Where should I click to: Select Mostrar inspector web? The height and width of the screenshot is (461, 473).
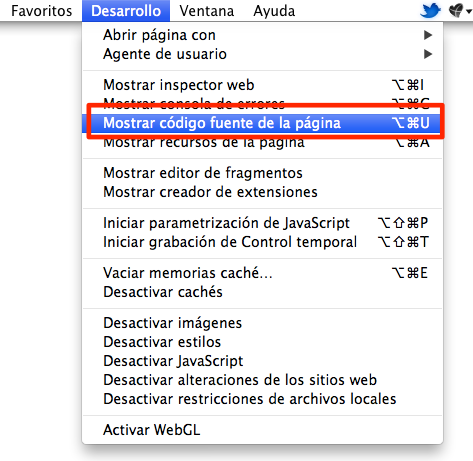click(263, 85)
